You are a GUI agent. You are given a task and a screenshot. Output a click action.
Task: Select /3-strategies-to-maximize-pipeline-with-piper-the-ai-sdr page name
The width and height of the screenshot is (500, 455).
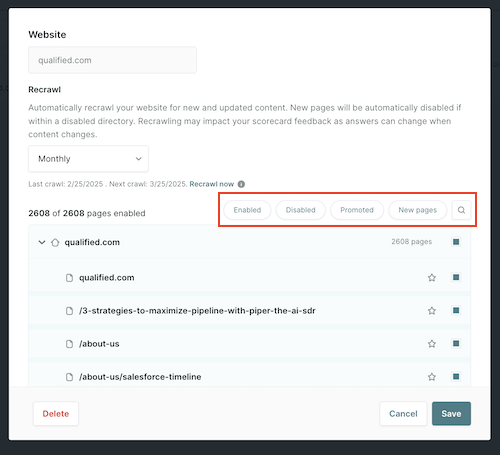197,311
